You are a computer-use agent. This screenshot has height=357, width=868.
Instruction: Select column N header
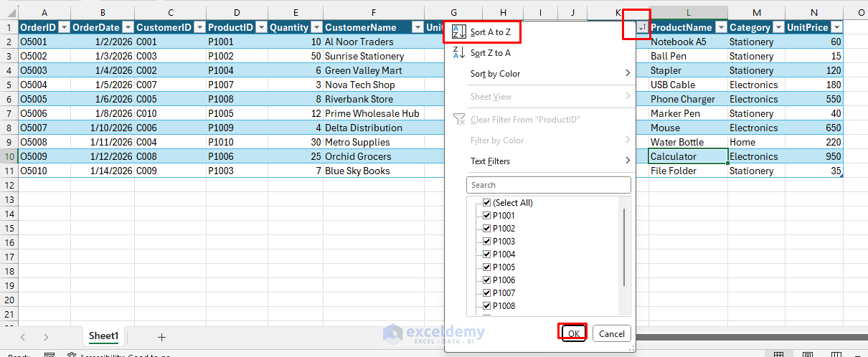pyautogui.click(x=813, y=13)
